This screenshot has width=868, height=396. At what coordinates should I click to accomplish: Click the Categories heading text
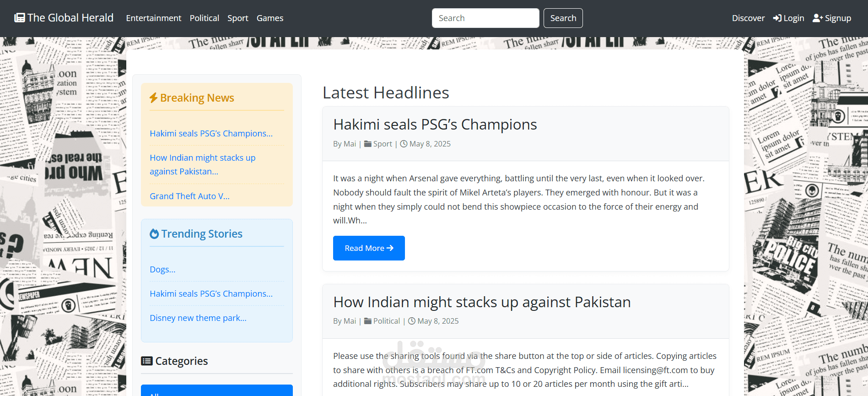coord(181,361)
